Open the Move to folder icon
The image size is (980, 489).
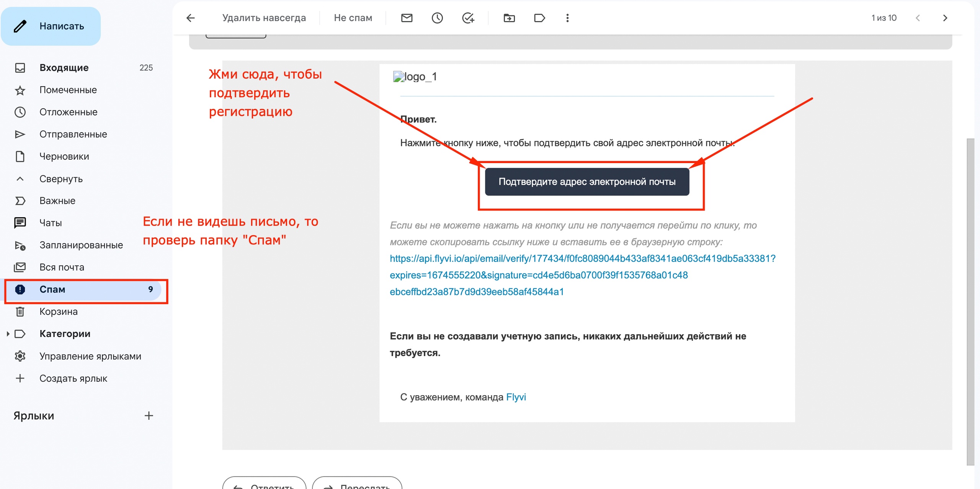pyautogui.click(x=509, y=18)
